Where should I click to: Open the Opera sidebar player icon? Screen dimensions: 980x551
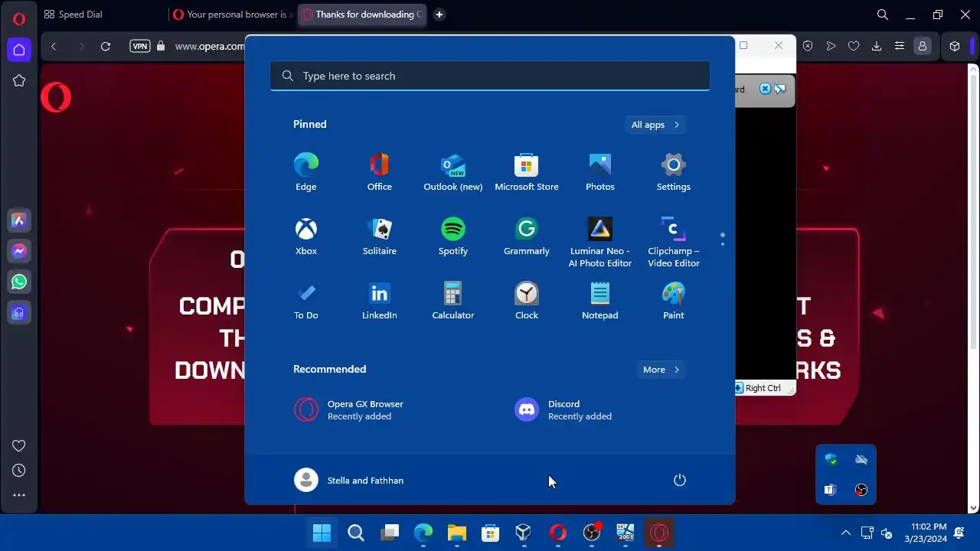tap(19, 312)
